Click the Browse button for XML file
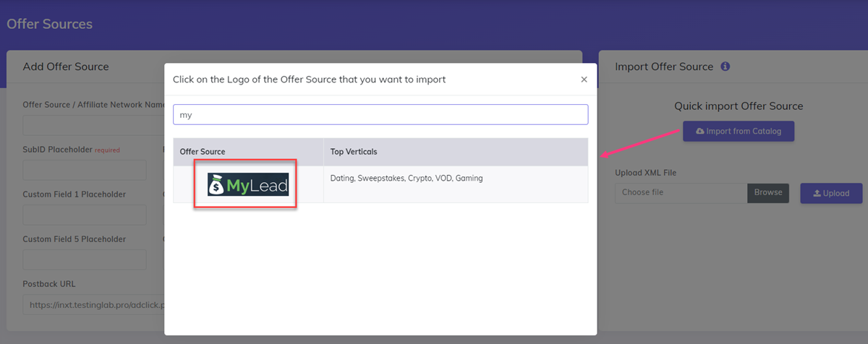This screenshot has height=344, width=868. click(x=768, y=193)
